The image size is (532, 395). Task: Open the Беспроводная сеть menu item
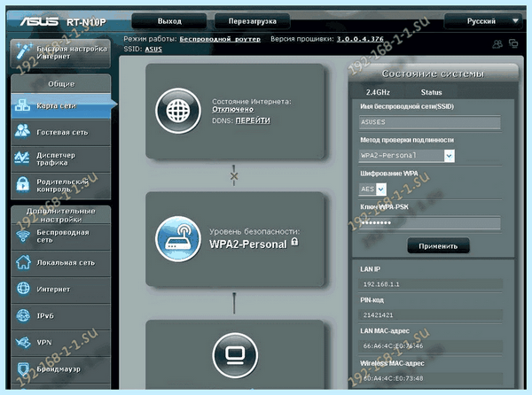[x=61, y=236]
